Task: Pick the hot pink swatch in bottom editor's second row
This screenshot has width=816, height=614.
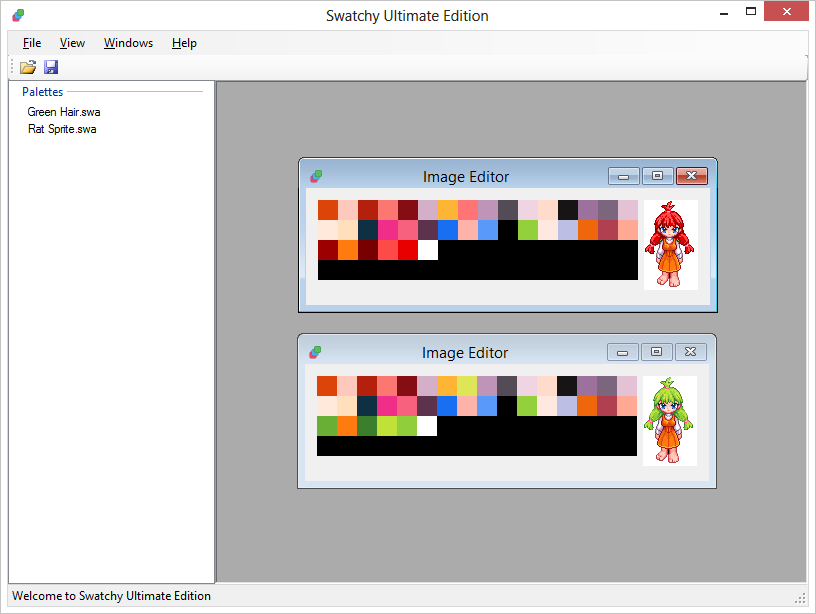Action: click(387, 406)
